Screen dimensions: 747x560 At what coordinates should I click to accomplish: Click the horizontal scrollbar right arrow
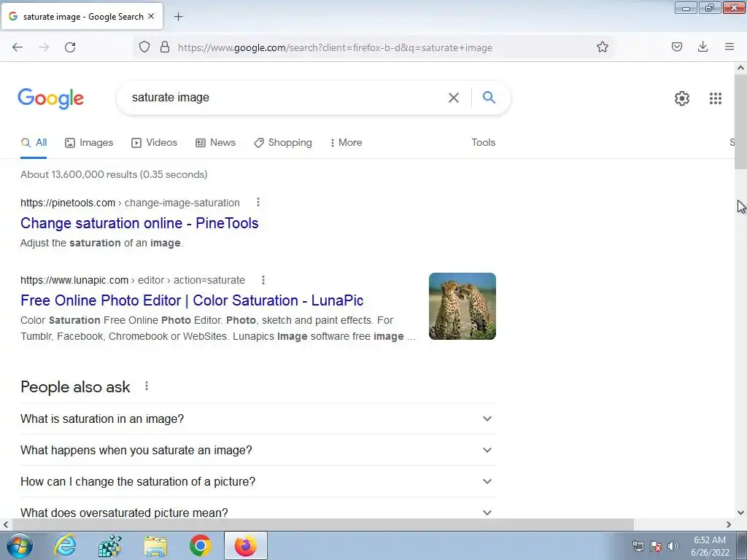[729, 524]
